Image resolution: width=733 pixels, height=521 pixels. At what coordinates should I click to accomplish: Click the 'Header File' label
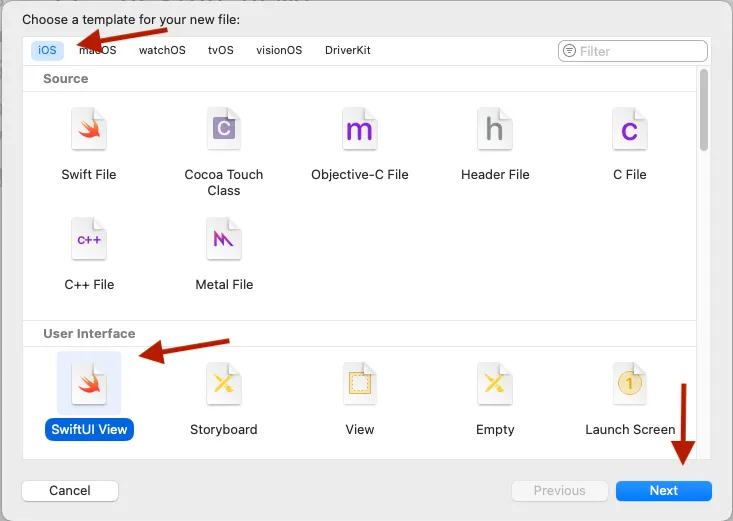coord(495,174)
